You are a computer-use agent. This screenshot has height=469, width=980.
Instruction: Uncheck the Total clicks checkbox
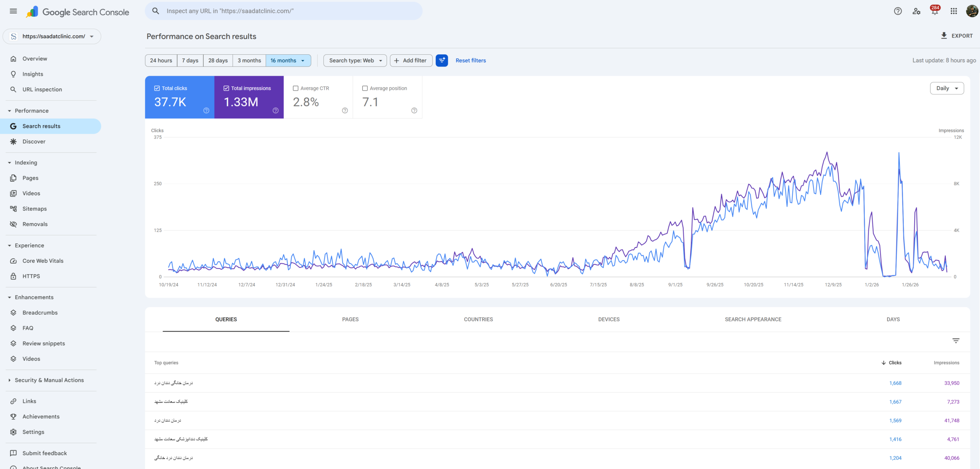[x=157, y=88]
